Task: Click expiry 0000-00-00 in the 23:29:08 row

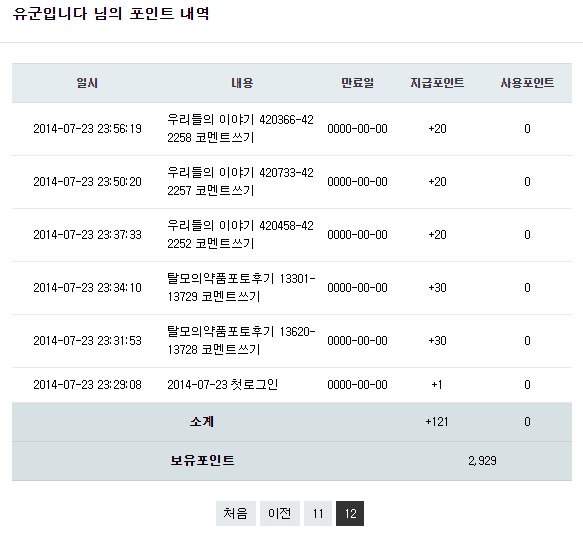Action: click(x=357, y=385)
